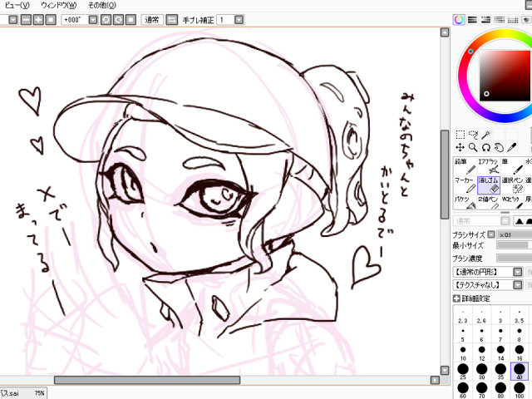
Task: Open the その他(O) menu
Action: 101,5
